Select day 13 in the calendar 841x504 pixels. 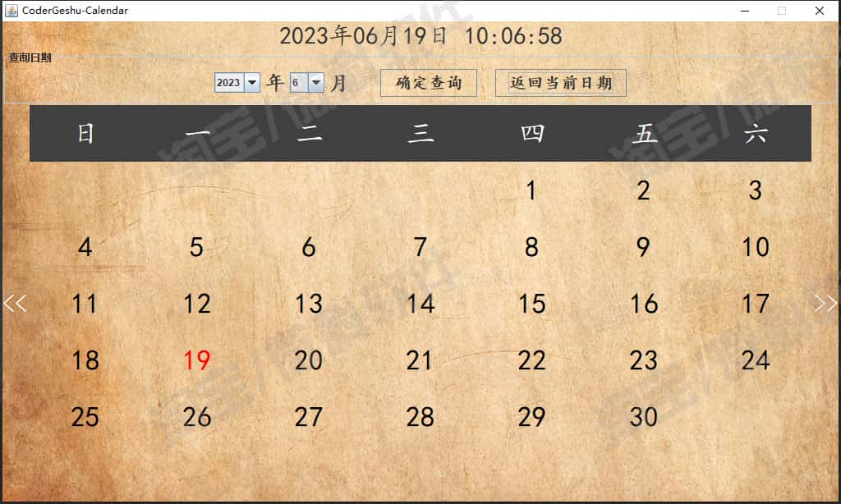309,304
